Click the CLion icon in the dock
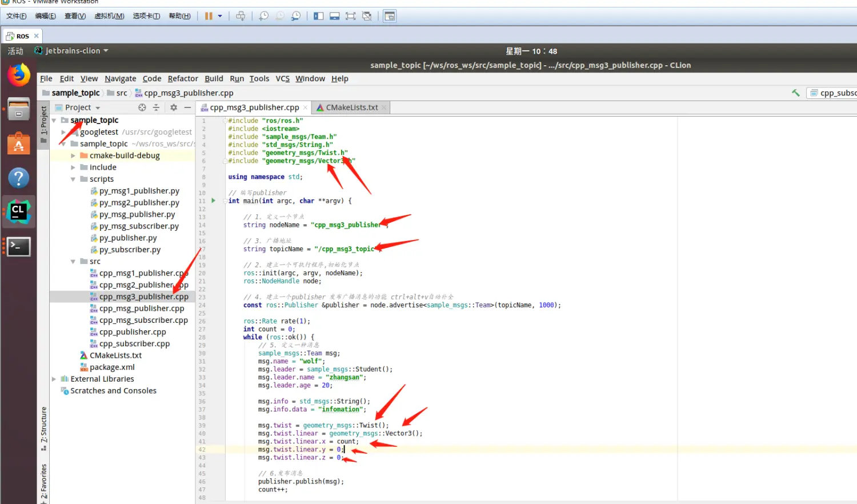 [18, 212]
